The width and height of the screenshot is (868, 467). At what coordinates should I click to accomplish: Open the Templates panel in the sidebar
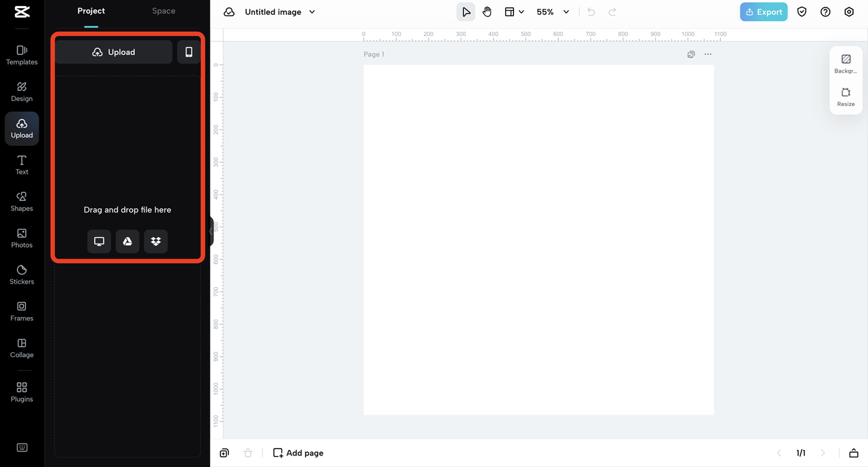tap(22, 55)
